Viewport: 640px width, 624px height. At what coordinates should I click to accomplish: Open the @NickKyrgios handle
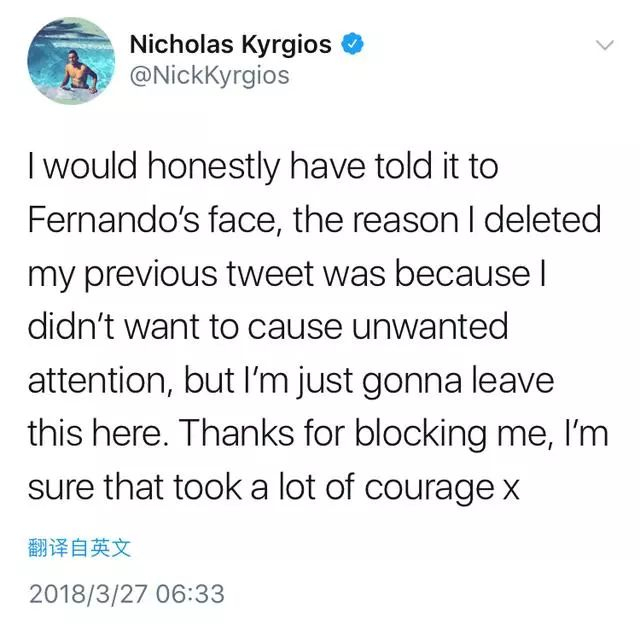pyautogui.click(x=210, y=76)
